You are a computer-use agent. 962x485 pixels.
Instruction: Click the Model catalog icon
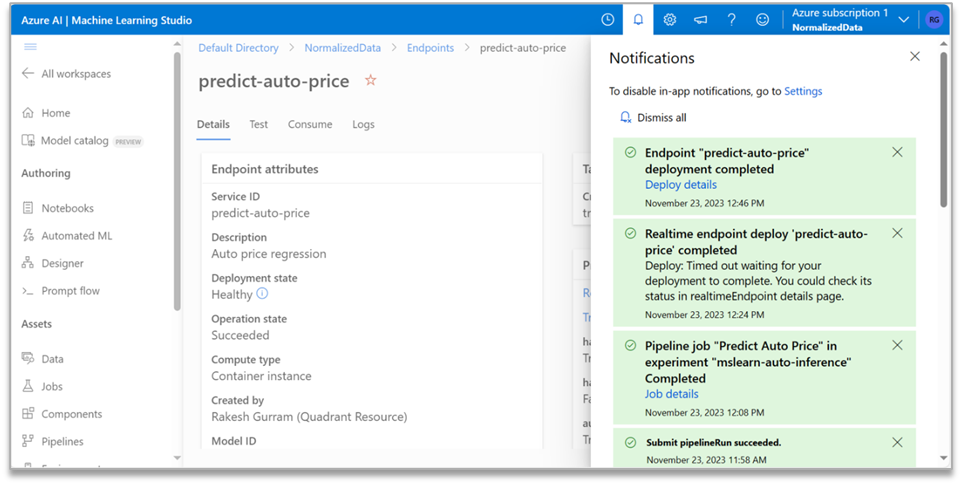pos(28,140)
